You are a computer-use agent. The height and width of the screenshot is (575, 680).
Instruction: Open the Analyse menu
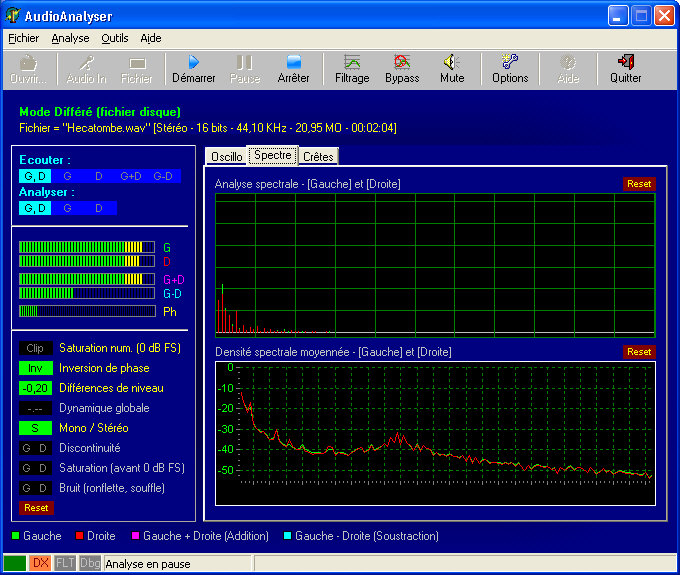pos(70,38)
